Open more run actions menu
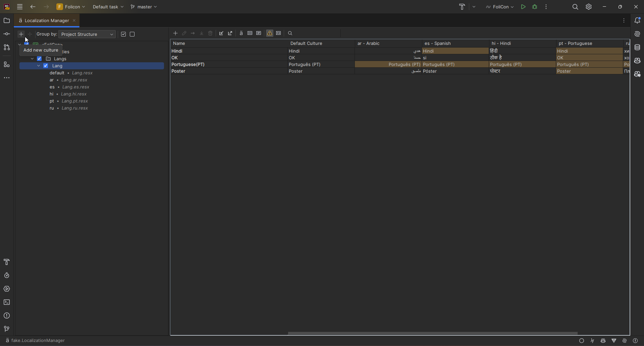 (546, 7)
